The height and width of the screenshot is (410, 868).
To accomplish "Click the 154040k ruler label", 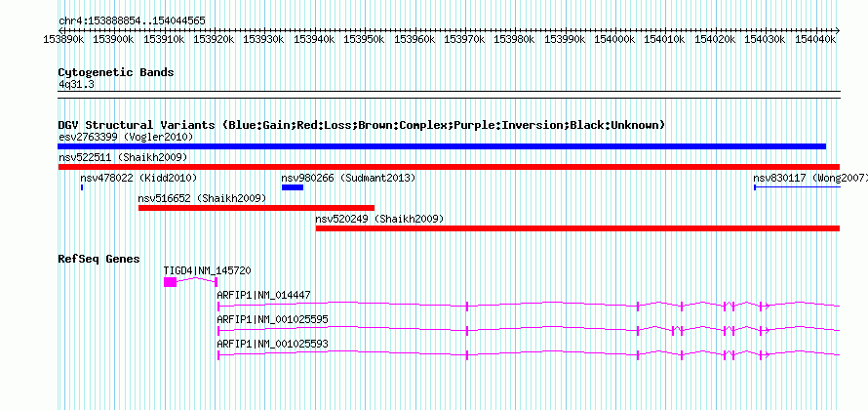I will 815,39.
